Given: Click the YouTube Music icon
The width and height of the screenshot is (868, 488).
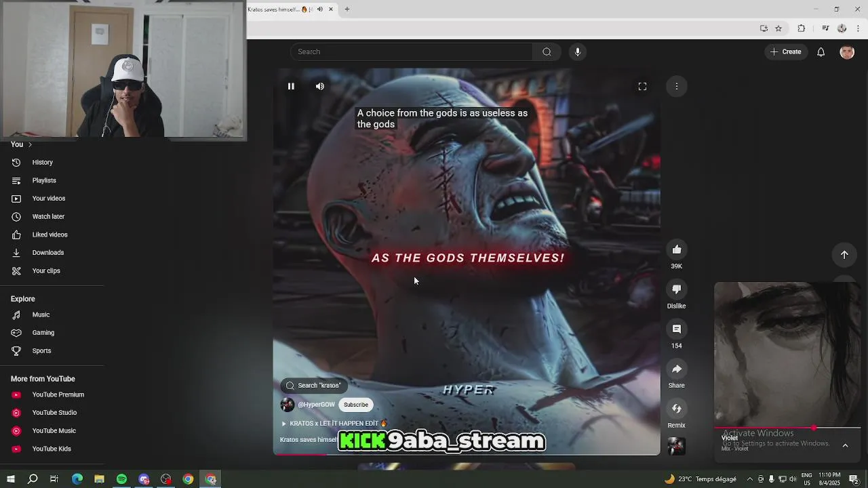Looking at the screenshot, I should pyautogui.click(x=16, y=430).
